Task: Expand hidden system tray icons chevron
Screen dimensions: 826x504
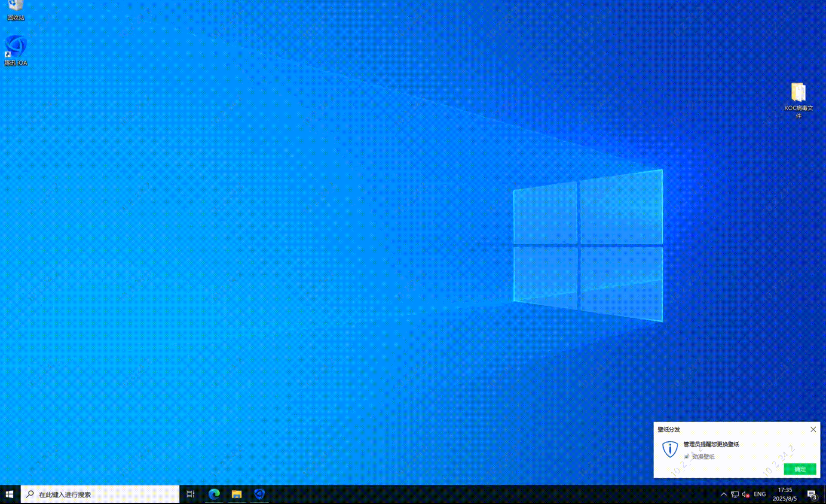Action: pyautogui.click(x=724, y=494)
